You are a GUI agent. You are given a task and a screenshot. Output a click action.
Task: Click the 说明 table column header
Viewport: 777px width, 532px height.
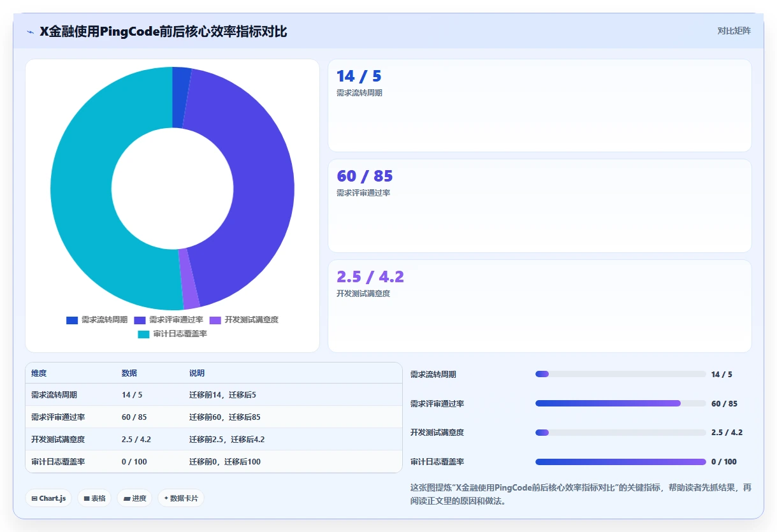click(x=197, y=373)
